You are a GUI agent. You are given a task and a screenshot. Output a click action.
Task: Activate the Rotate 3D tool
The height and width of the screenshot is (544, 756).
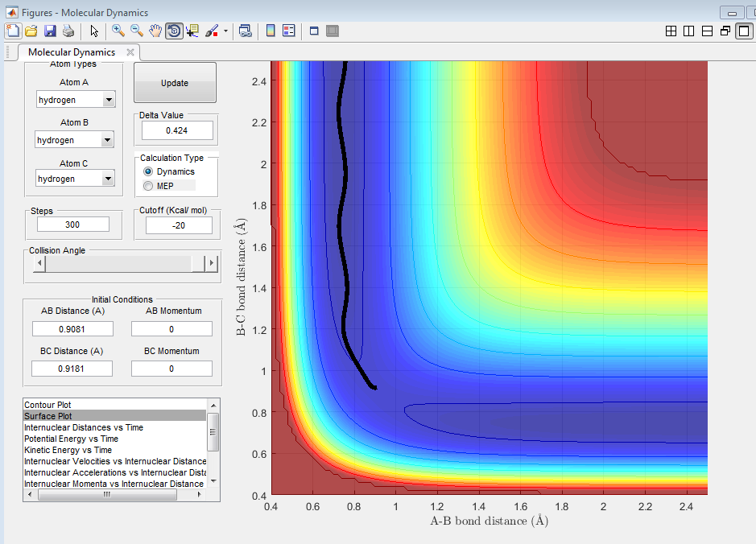[x=174, y=31]
